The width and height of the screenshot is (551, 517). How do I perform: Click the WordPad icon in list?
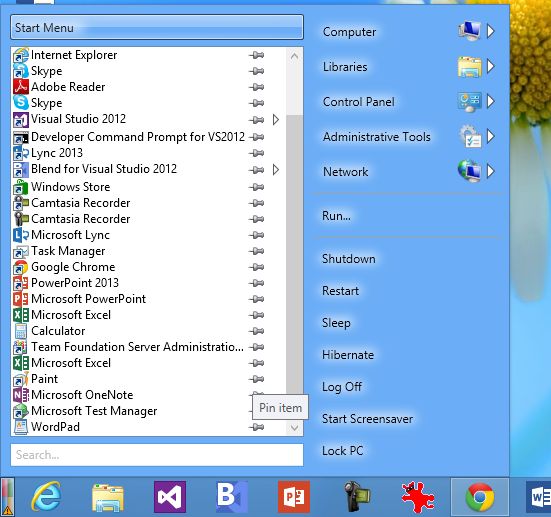click(x=21, y=427)
